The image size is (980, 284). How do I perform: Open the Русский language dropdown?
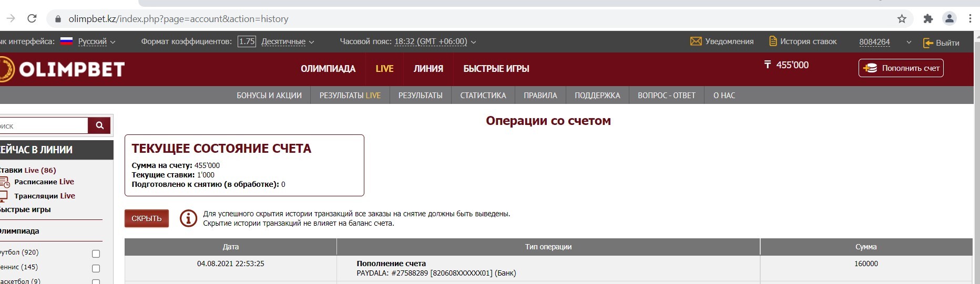(97, 41)
